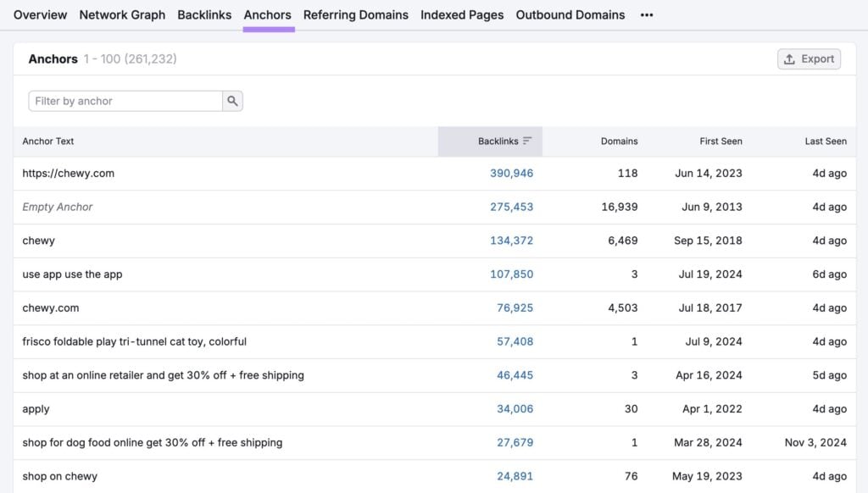Viewport: 868px width, 493px height.
Task: Open the Network Graph tab
Action: pos(122,15)
